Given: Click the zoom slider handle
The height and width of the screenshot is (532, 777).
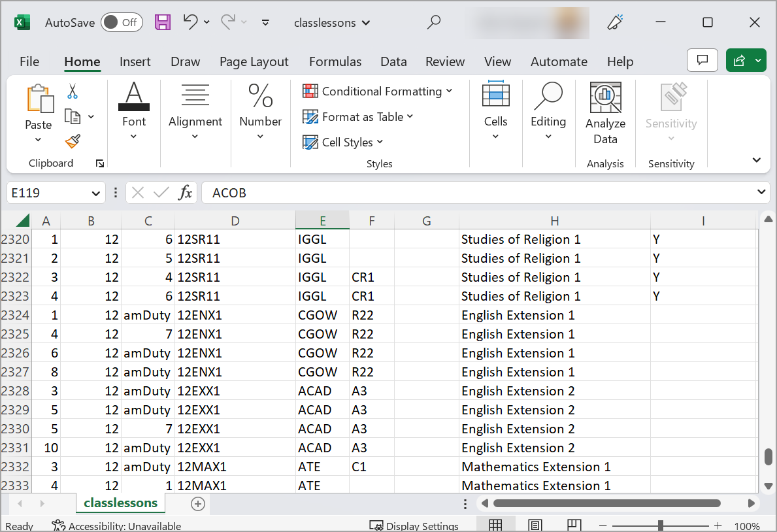Looking at the screenshot, I should [661, 525].
